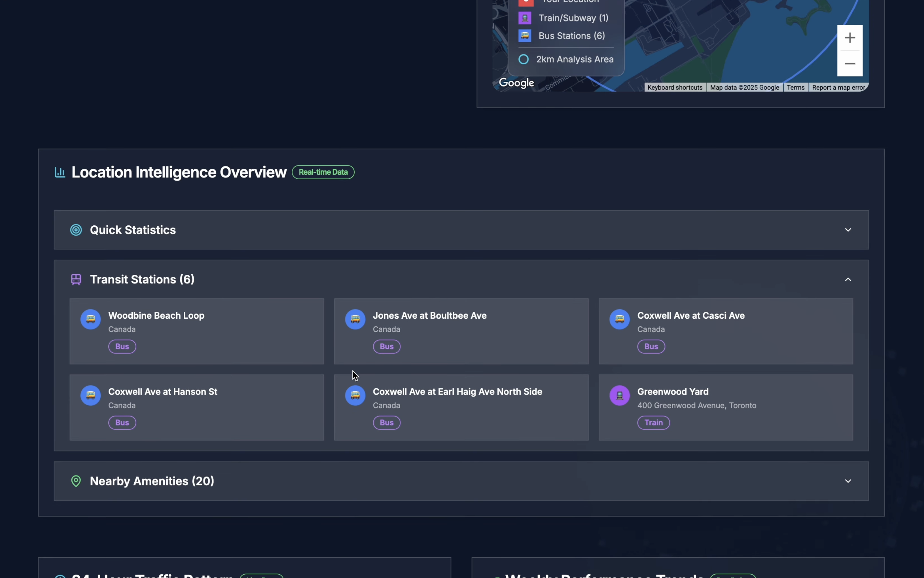Open the map Keyboard shortcuts link

pos(675,88)
